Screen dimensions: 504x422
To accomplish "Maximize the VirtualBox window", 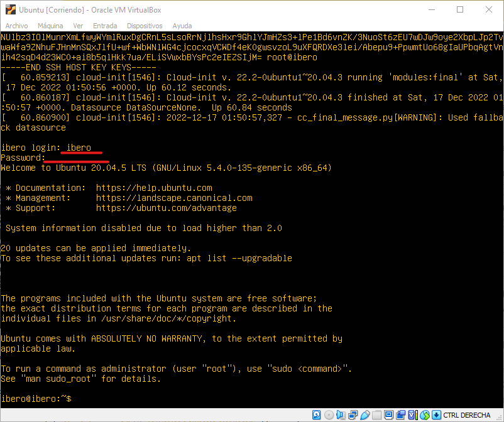I will [460, 9].
